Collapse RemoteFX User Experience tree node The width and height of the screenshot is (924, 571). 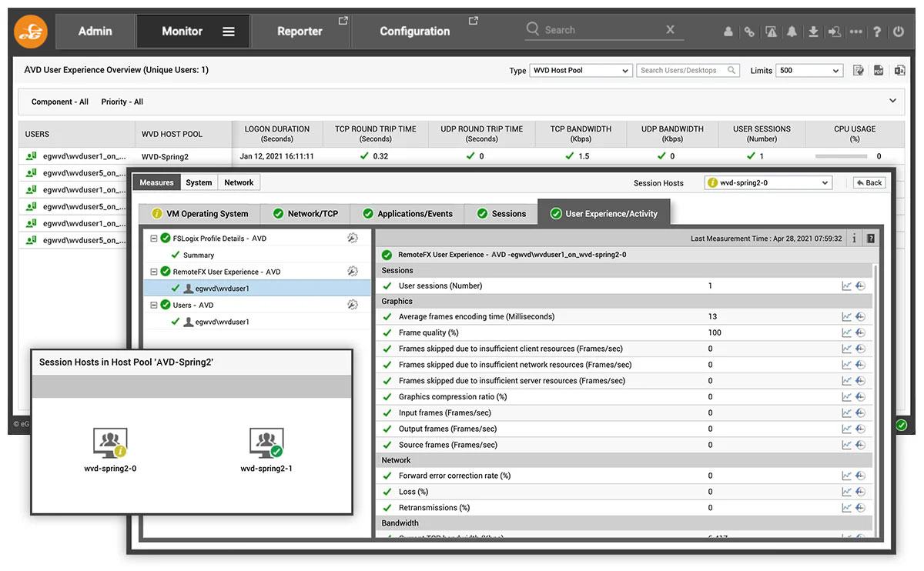click(x=154, y=272)
